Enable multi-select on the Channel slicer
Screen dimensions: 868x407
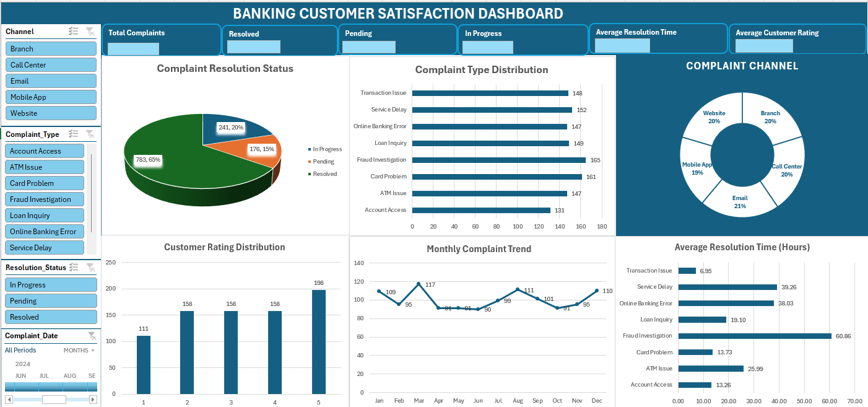click(73, 32)
